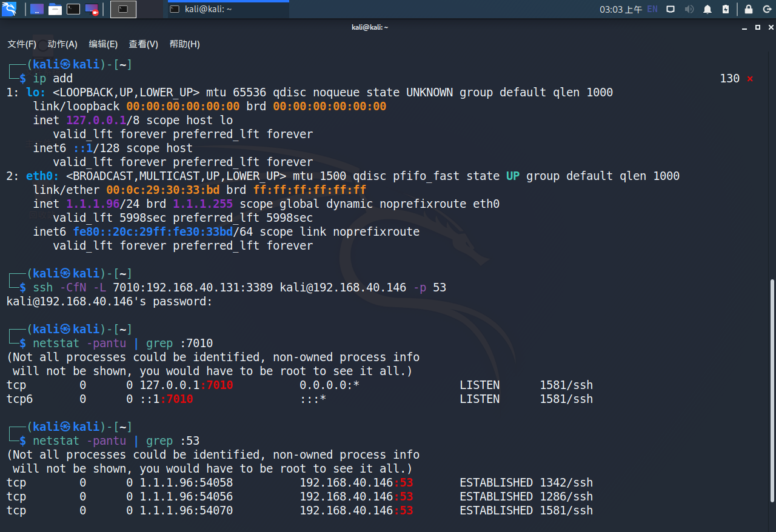Open the file manager folder icon
This screenshot has width=776, height=532.
coord(55,9)
